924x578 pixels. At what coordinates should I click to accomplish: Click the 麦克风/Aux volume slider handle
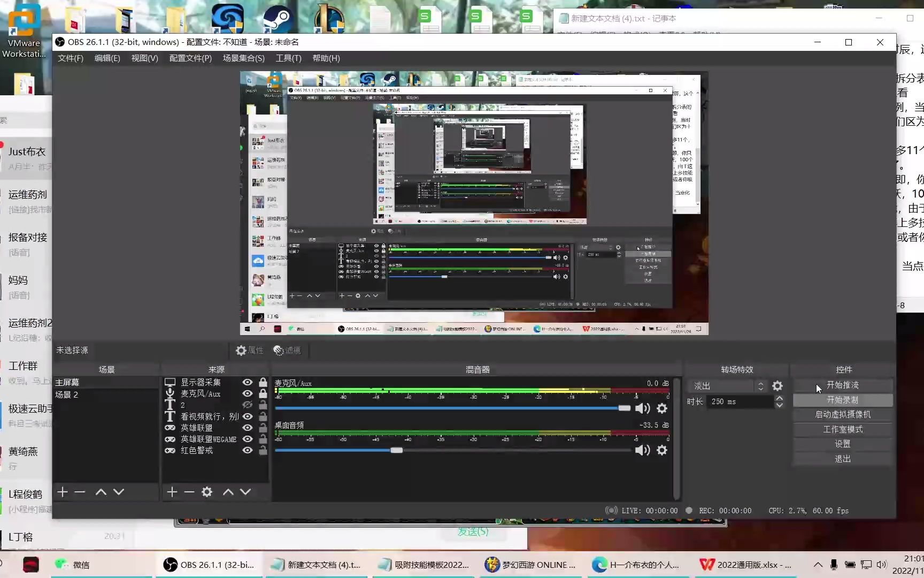pos(625,408)
